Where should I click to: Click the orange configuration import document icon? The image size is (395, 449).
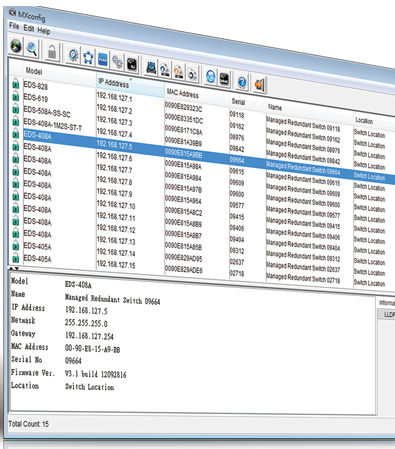[x=179, y=71]
